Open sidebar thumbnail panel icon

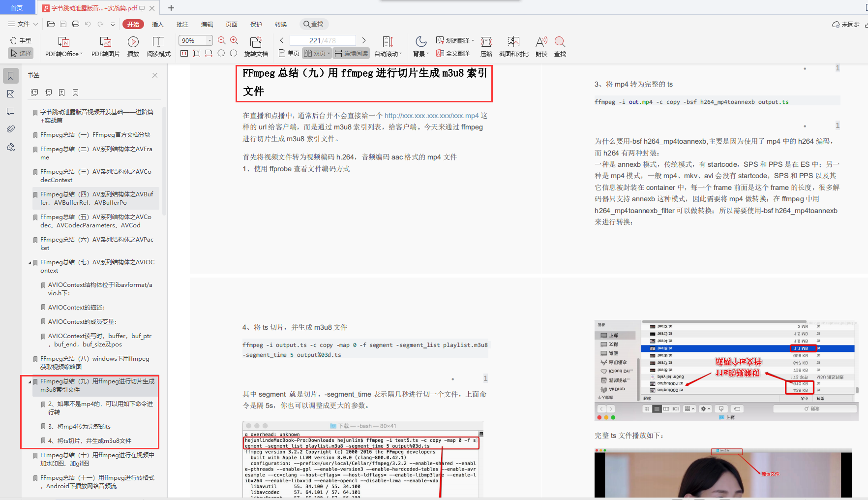coord(11,94)
